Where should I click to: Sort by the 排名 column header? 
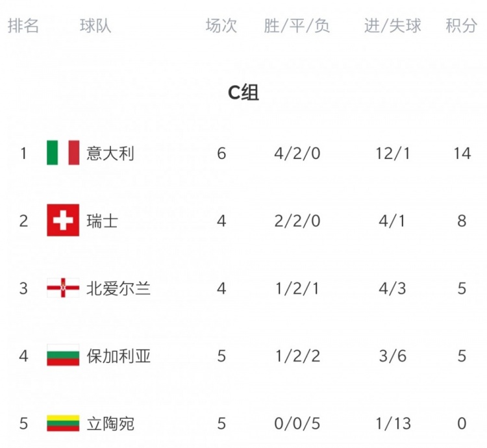pos(23,25)
